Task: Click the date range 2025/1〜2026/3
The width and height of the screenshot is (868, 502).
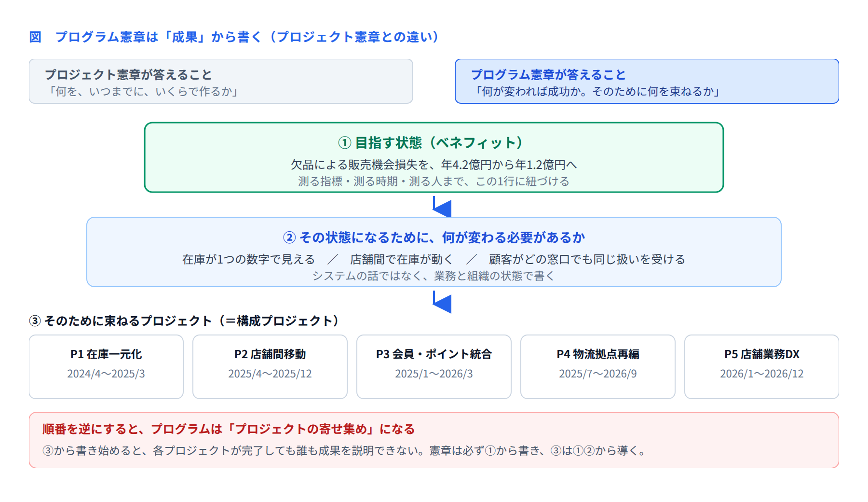Action: pos(434,374)
